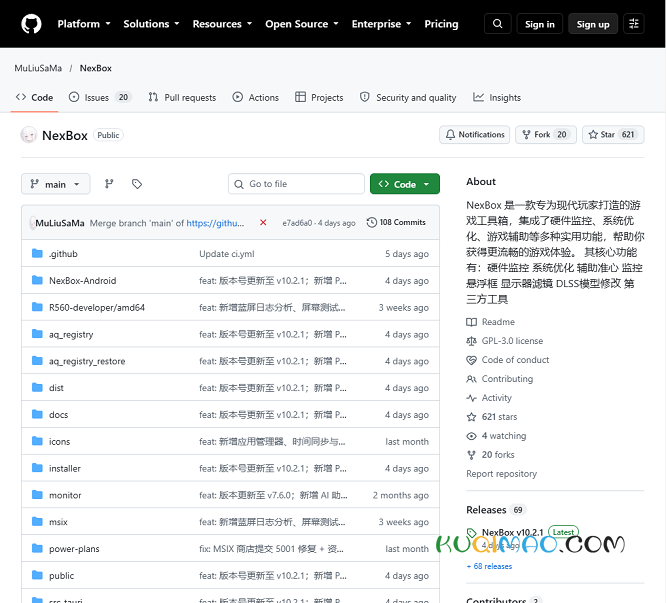This screenshot has height=603, width=666.
Task: Switch to the Actions tab
Action: click(256, 97)
